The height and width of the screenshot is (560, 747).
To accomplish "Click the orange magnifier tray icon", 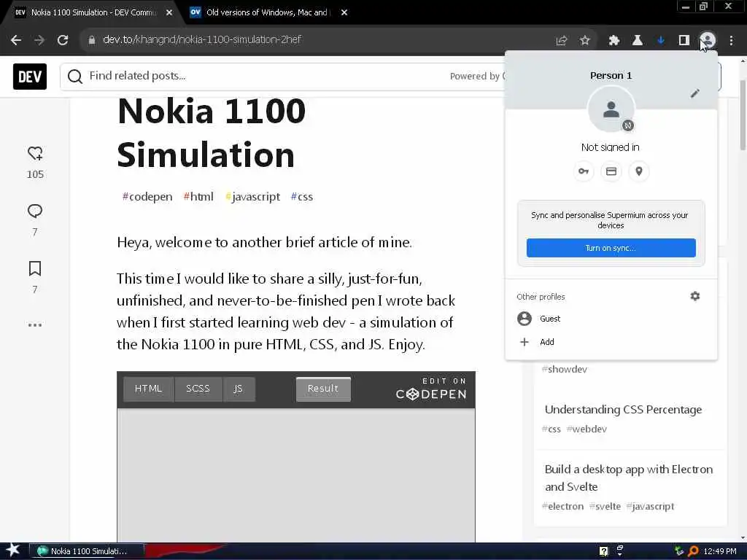I will (693, 551).
